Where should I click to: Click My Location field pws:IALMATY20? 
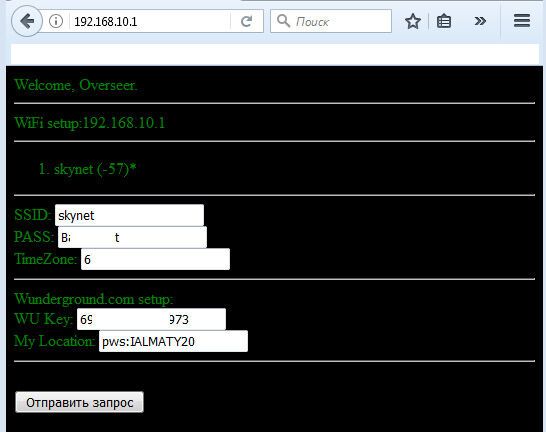point(173,341)
